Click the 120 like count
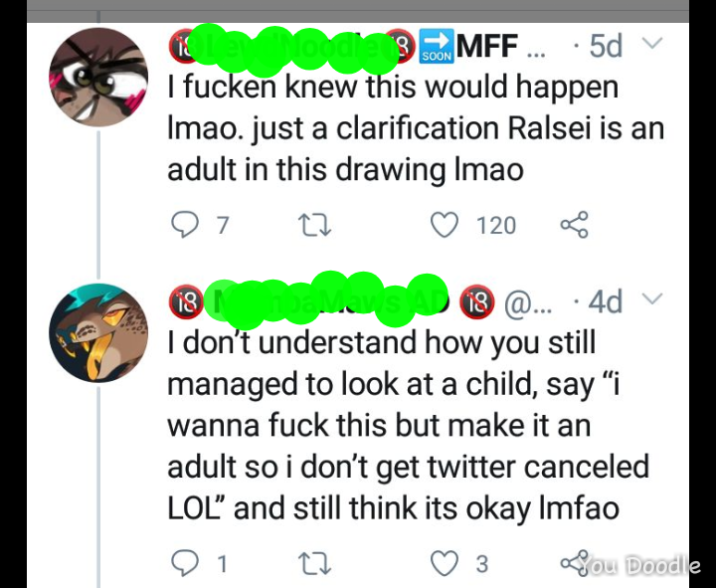The width and height of the screenshot is (716, 588). [x=495, y=226]
